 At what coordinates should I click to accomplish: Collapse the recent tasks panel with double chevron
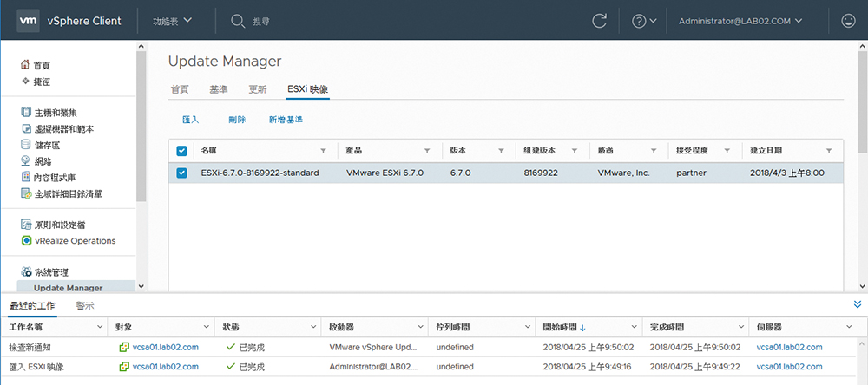pyautogui.click(x=858, y=304)
